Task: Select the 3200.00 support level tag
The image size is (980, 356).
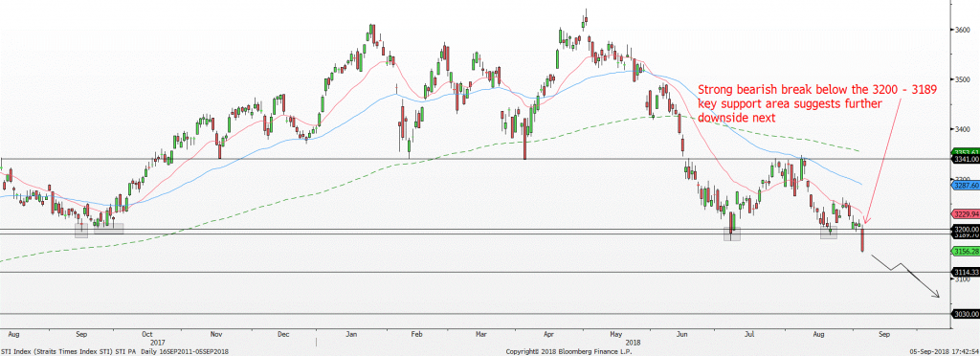Action: click(x=965, y=230)
